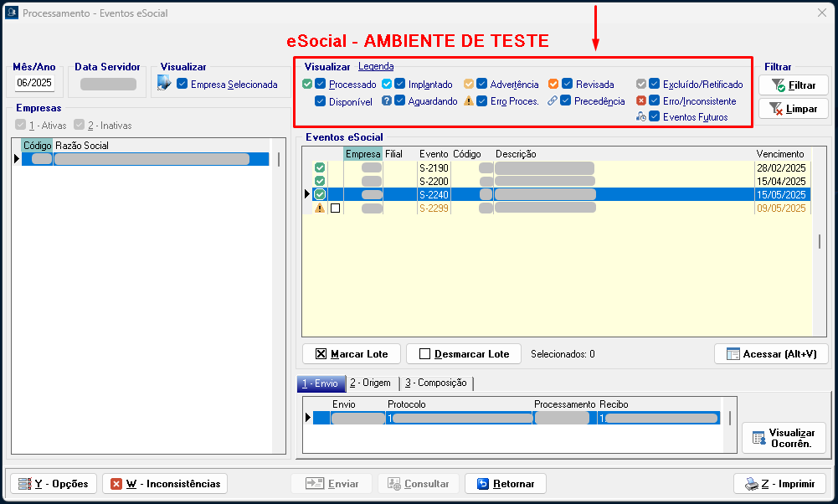Click the green Processado status icon

(307, 84)
